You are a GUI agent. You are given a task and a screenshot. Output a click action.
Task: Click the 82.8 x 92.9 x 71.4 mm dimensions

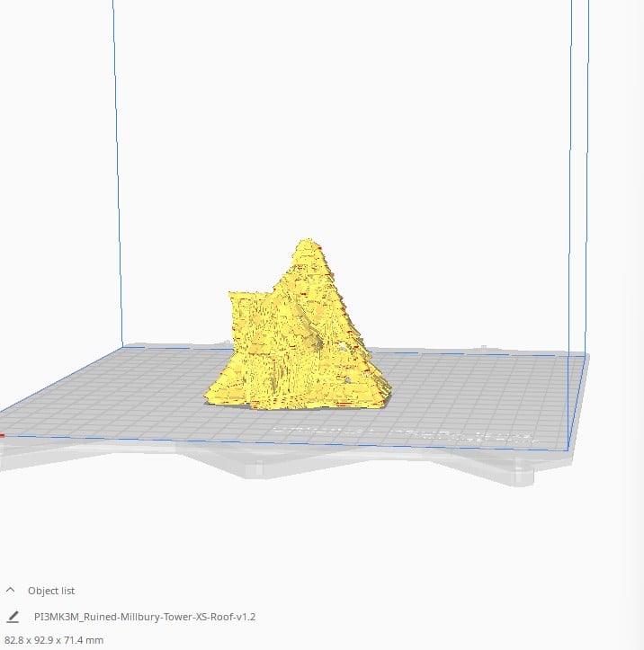(x=54, y=640)
